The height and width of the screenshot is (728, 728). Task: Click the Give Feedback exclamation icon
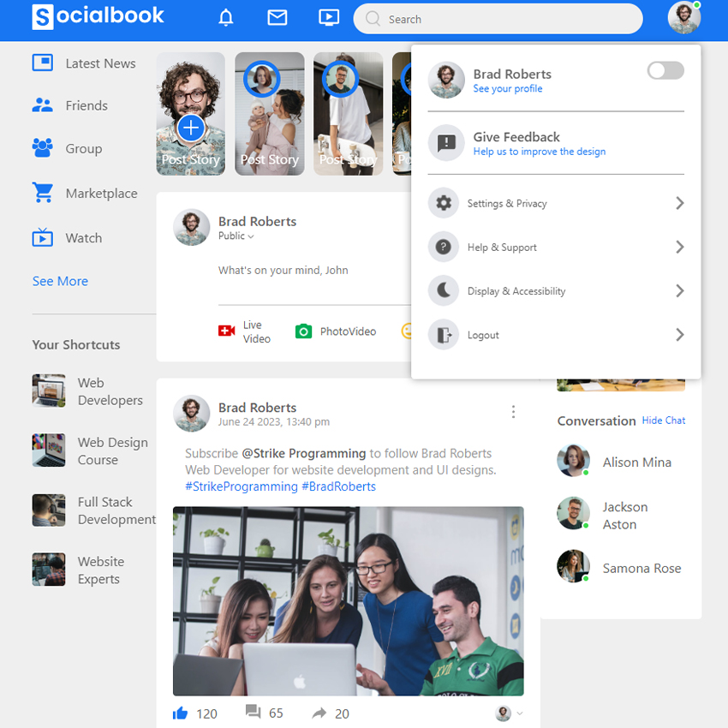click(x=446, y=142)
